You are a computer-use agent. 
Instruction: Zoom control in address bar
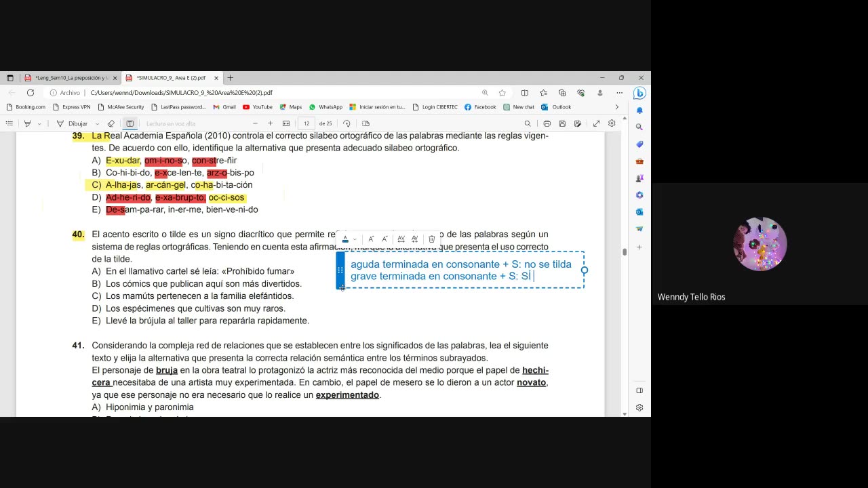pos(485,93)
